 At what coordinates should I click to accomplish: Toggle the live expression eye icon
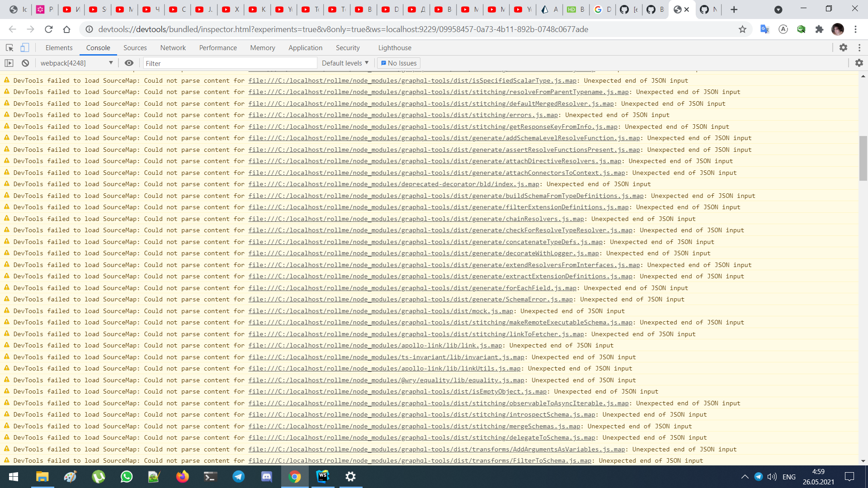pyautogui.click(x=129, y=63)
